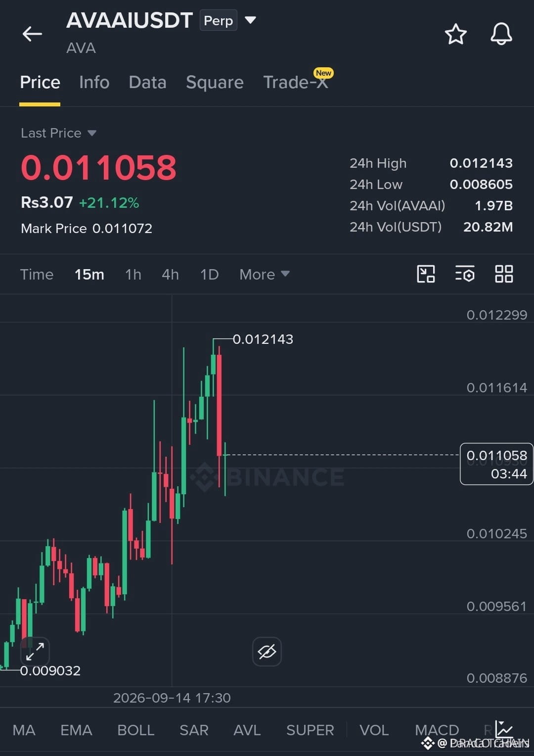This screenshot has height=756, width=534.
Task: Select the 1D timeframe
Action: click(209, 274)
